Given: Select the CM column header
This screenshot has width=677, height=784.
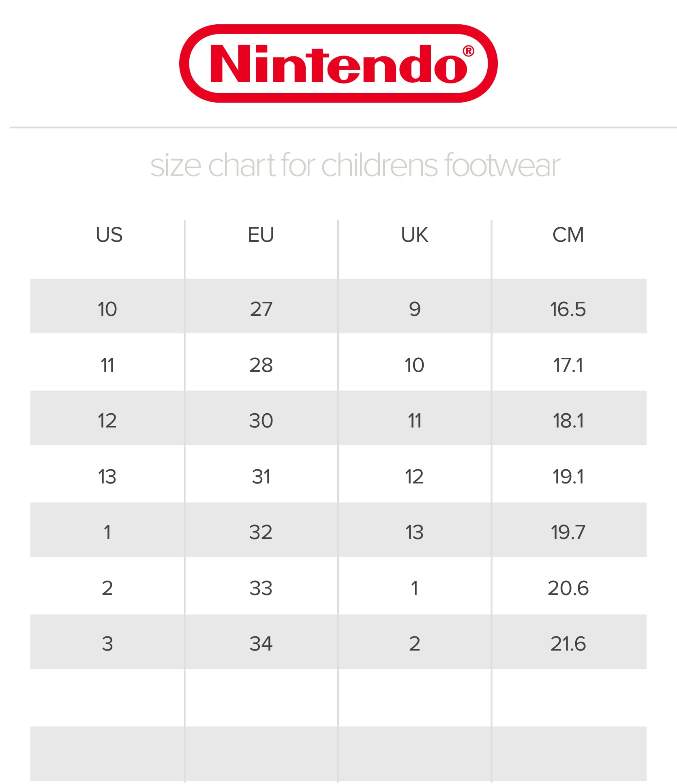Looking at the screenshot, I should click(568, 235).
